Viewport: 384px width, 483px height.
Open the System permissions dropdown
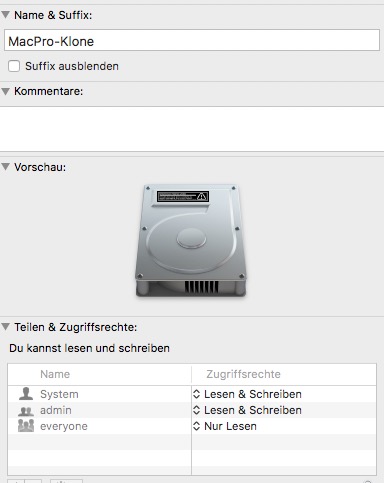point(247,394)
